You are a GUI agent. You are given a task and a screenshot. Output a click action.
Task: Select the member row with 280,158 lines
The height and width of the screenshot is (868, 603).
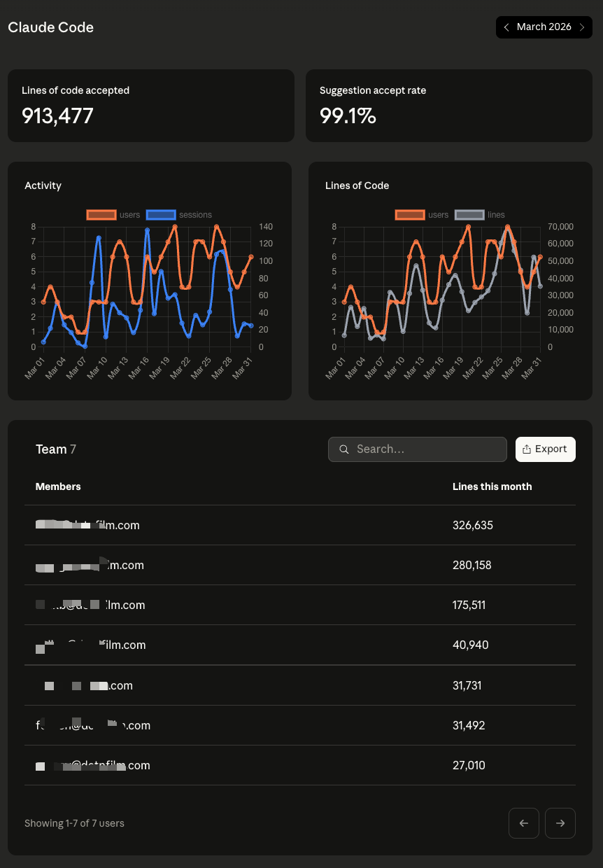click(300, 565)
